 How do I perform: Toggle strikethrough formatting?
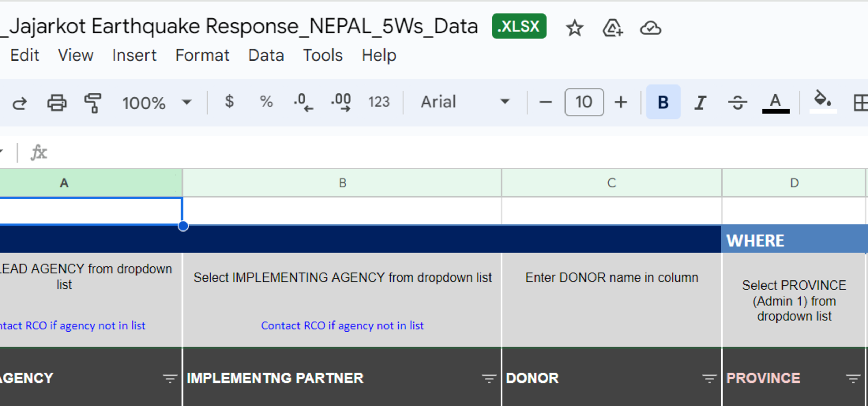[737, 102]
